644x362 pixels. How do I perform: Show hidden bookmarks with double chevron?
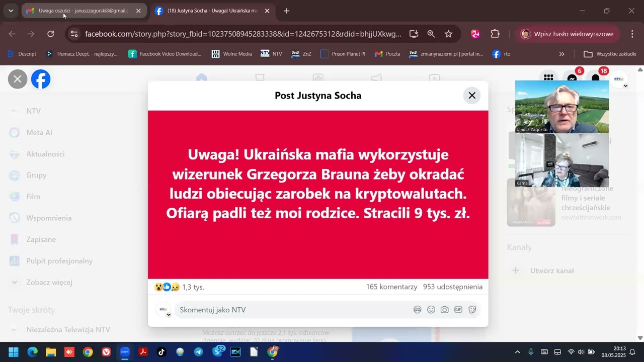562,54
